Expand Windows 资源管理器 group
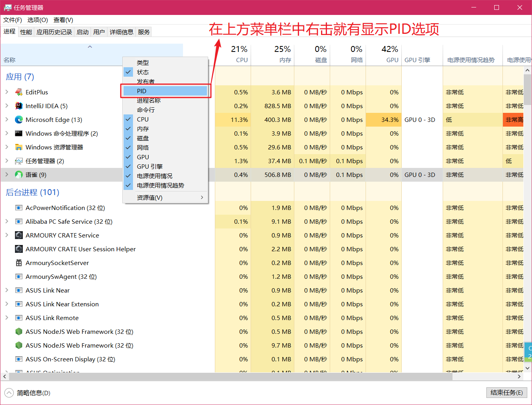The width and height of the screenshot is (532, 405). point(7,147)
